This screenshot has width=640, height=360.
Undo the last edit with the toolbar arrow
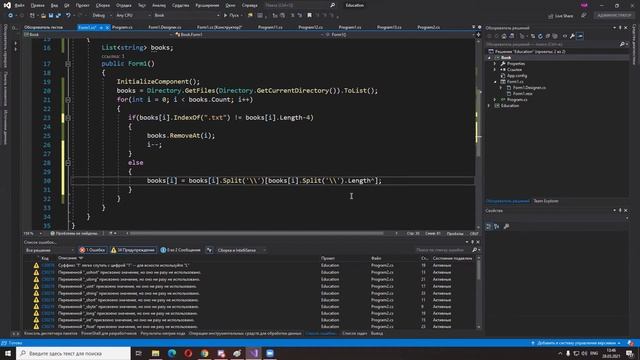point(68,16)
